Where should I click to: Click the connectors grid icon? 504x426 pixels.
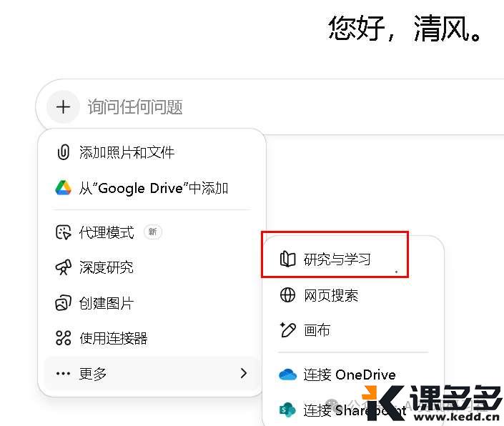point(64,338)
